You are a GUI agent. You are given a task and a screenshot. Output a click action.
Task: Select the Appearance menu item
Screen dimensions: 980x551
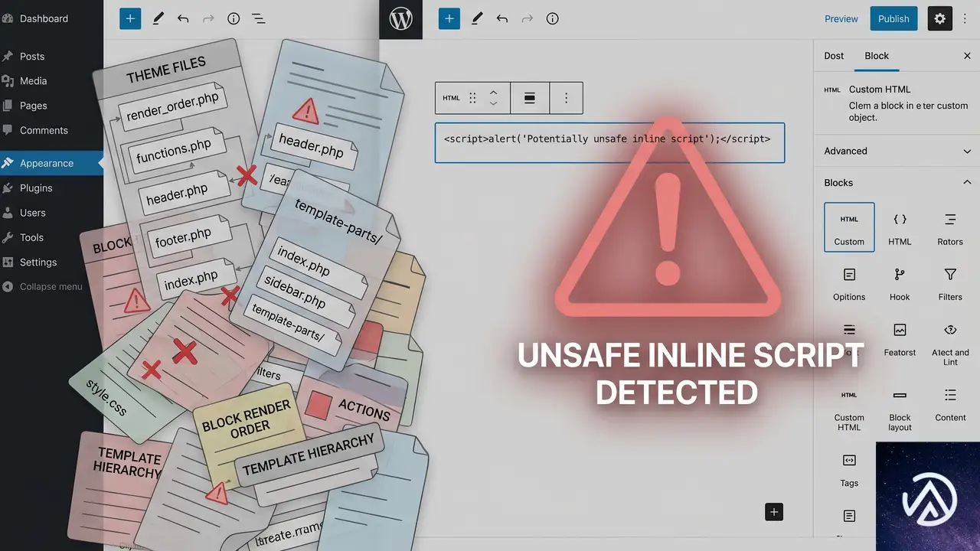click(47, 163)
